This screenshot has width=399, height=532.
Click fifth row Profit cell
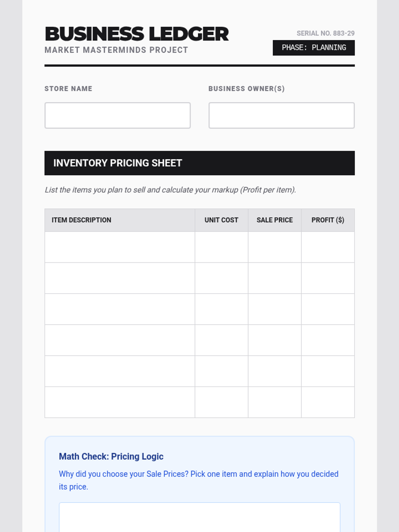coord(328,371)
